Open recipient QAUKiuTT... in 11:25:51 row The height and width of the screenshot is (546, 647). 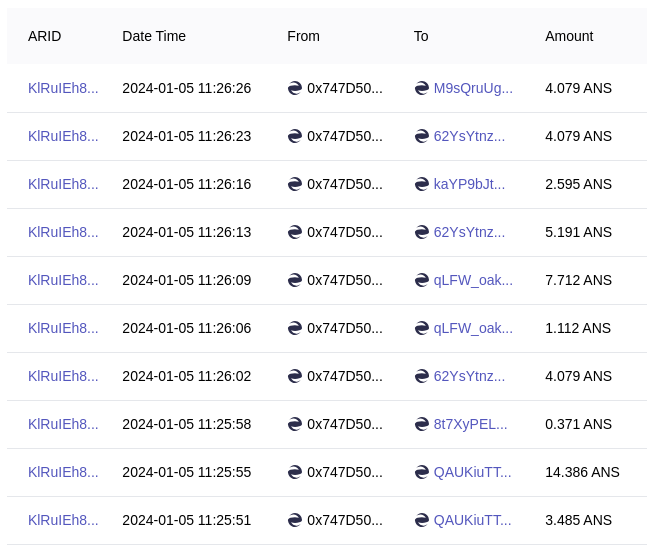click(472, 520)
